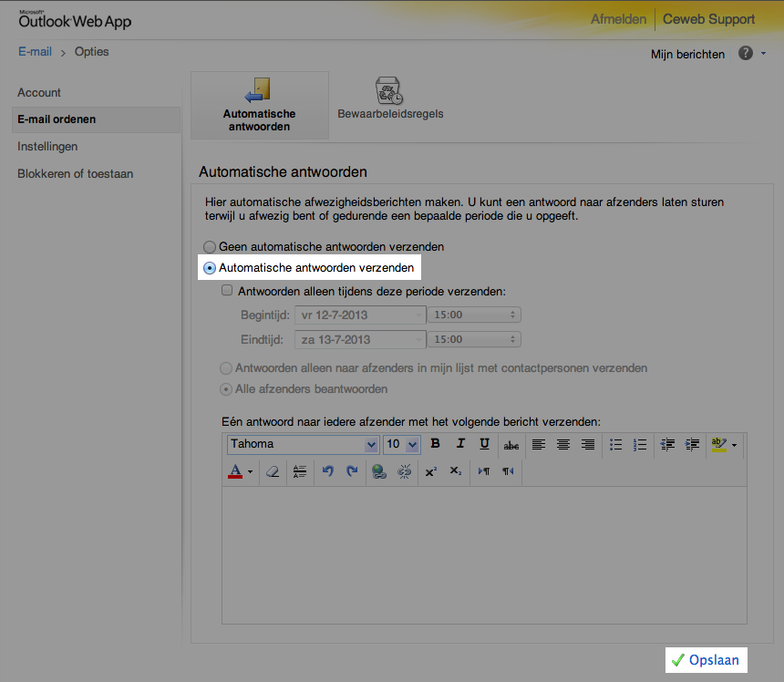Toggle bold formatting in the editor toolbar
Viewport: 784px width, 682px height.
coord(436,444)
